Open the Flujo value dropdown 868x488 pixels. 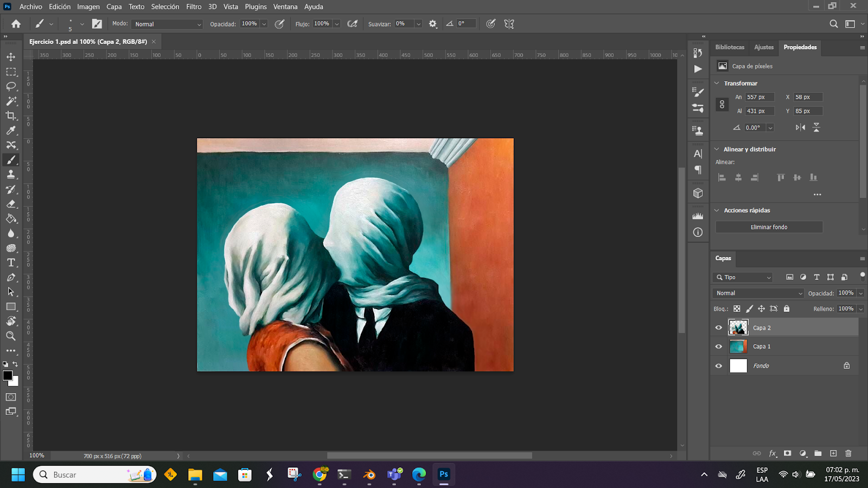click(336, 24)
